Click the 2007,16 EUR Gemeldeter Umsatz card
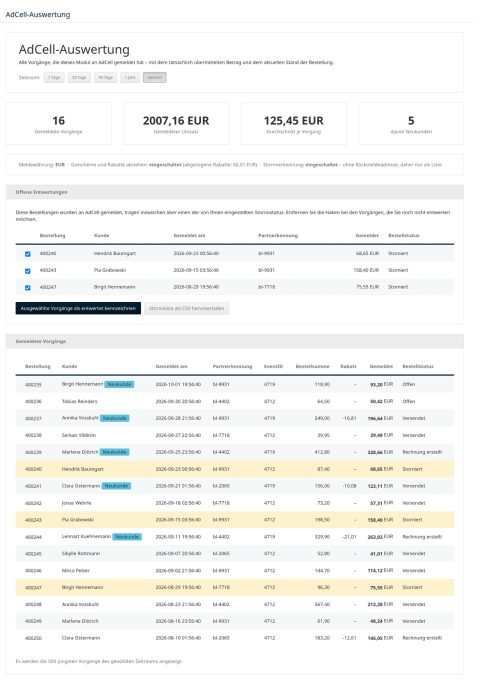Image resolution: width=480 pixels, height=700 pixels. 176,124
